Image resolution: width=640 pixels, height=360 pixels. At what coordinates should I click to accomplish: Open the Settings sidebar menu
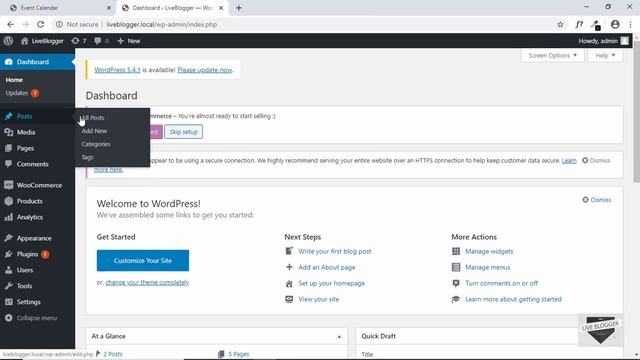pos(37,302)
